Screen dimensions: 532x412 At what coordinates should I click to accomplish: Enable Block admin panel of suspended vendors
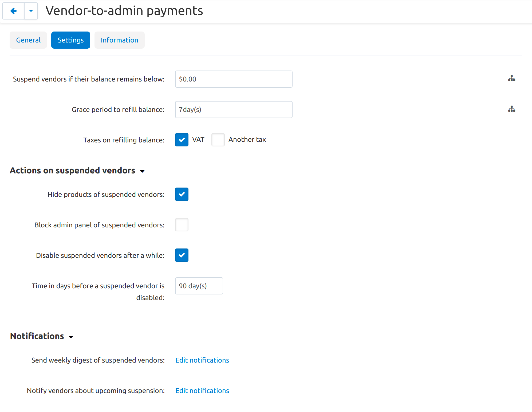(182, 225)
